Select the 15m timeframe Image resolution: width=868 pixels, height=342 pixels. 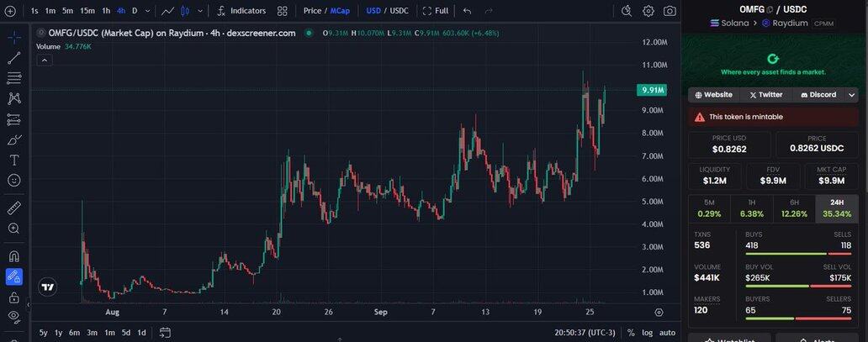click(x=87, y=11)
